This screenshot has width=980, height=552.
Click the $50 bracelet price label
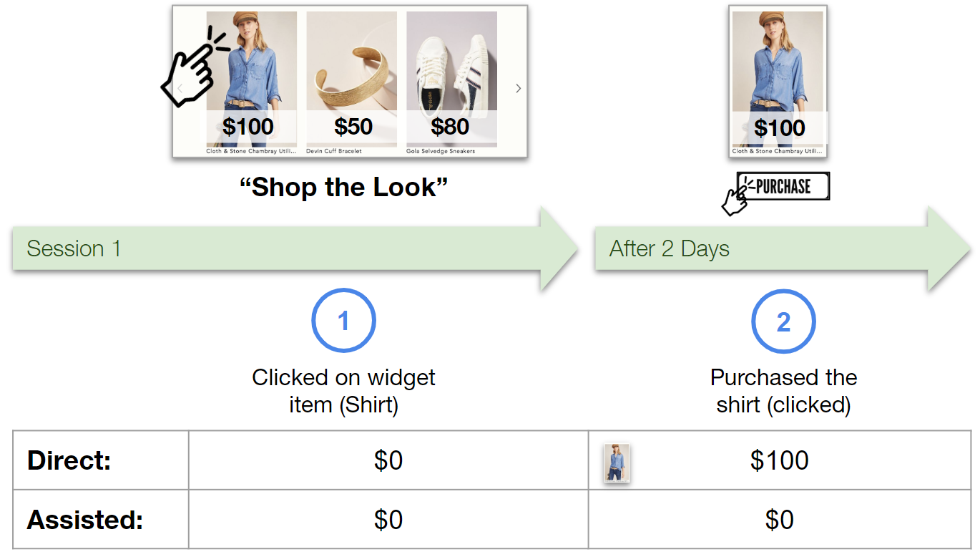tap(353, 127)
